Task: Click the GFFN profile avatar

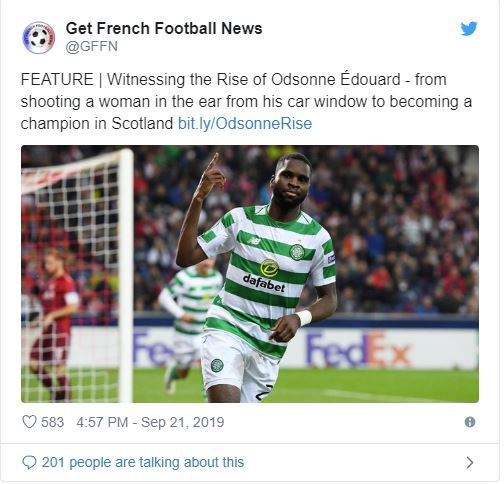Action: pos(39,38)
